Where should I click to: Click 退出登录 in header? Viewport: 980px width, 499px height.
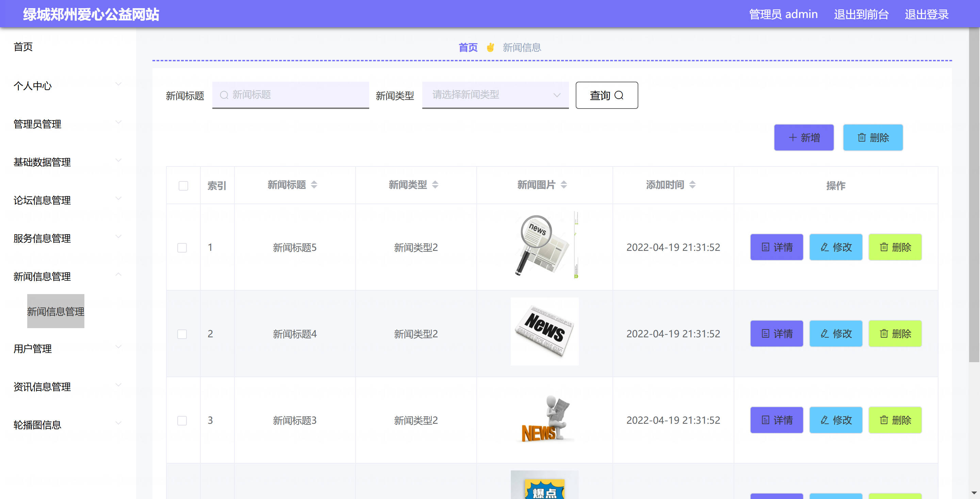click(x=926, y=14)
